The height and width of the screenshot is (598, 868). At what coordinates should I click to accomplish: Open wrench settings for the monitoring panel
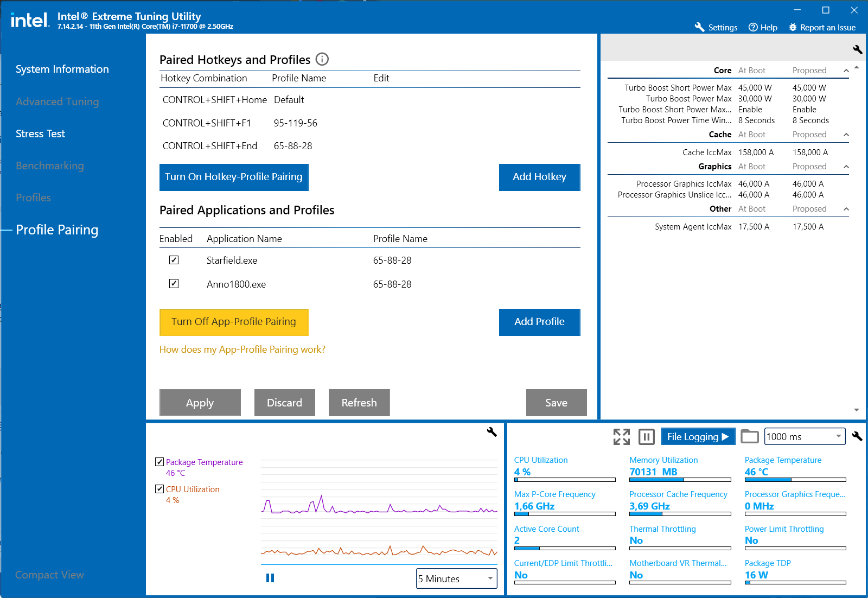[857, 436]
